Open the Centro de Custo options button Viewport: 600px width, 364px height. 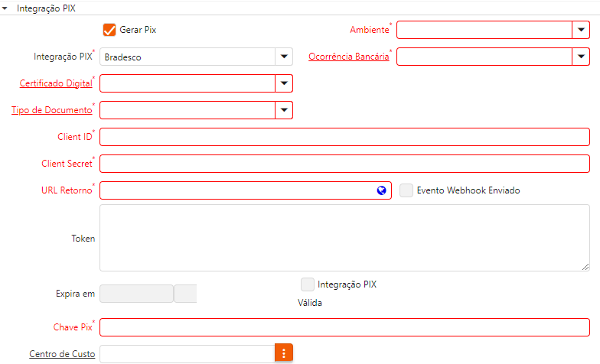point(284,353)
